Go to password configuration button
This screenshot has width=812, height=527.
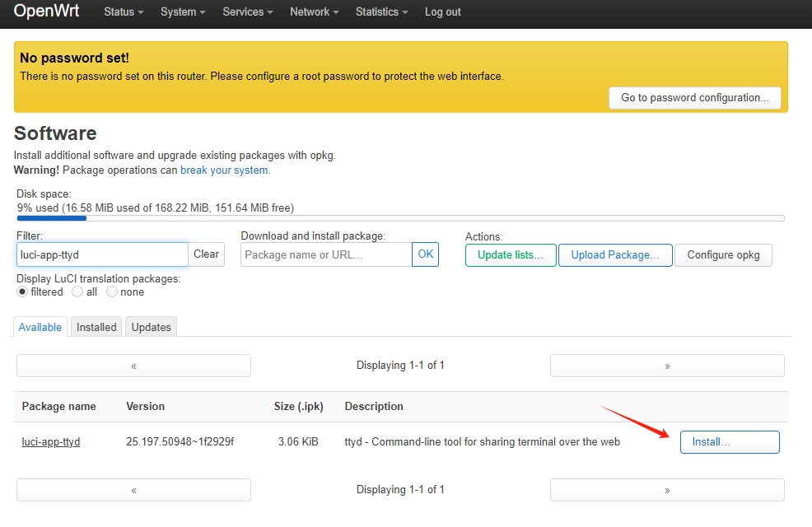click(694, 98)
